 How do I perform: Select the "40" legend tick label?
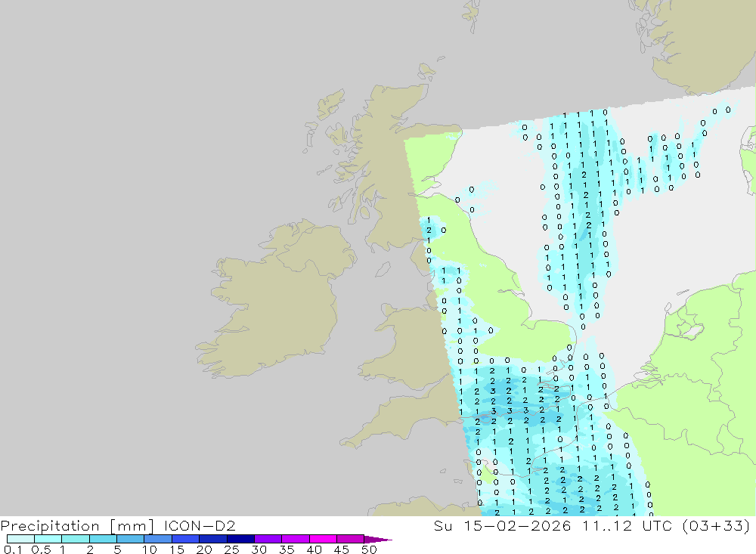coord(314,549)
